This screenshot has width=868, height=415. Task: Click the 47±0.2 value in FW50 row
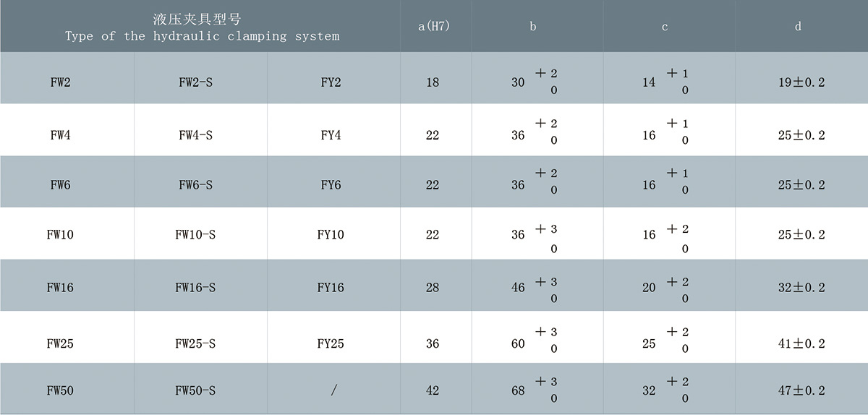point(801,391)
